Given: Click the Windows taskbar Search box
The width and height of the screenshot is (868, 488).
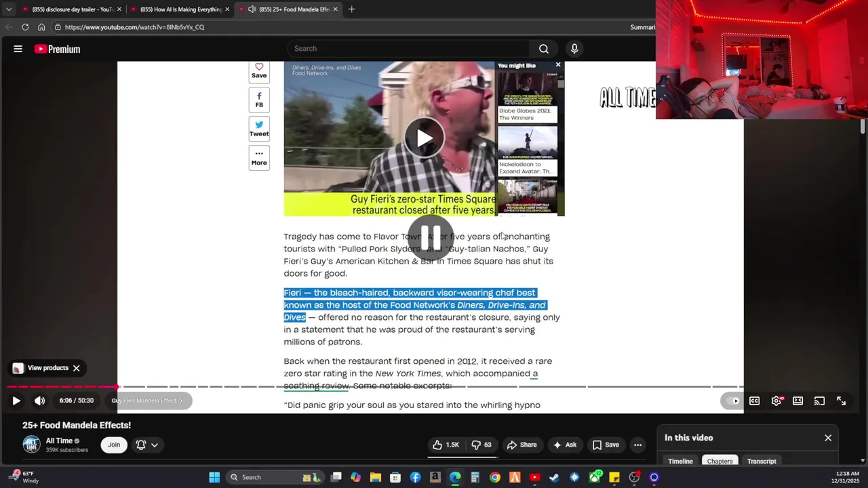Looking at the screenshot, I should tap(274, 477).
